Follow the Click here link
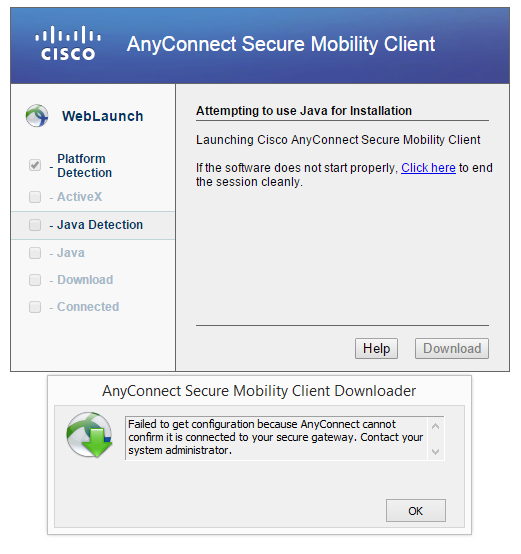 point(428,168)
